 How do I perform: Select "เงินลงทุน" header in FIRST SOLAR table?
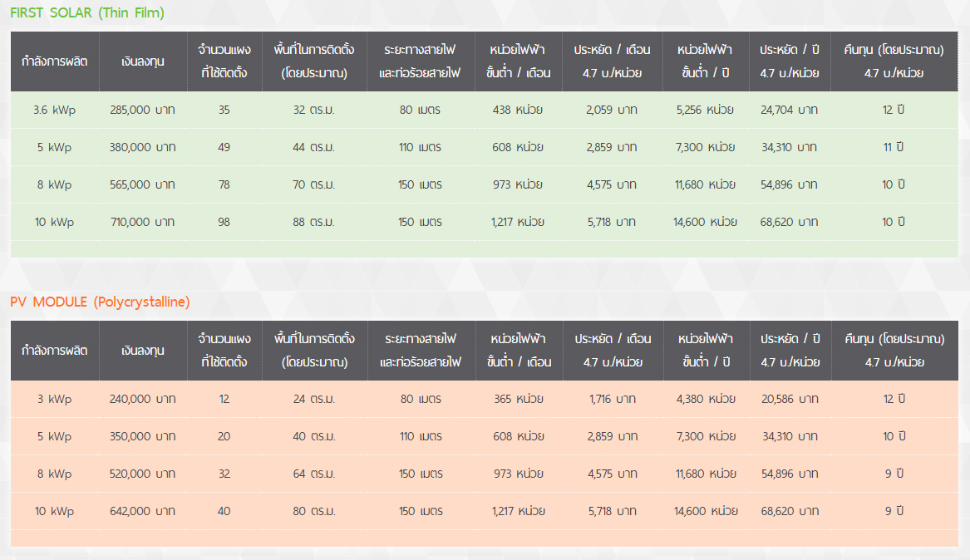(143, 61)
